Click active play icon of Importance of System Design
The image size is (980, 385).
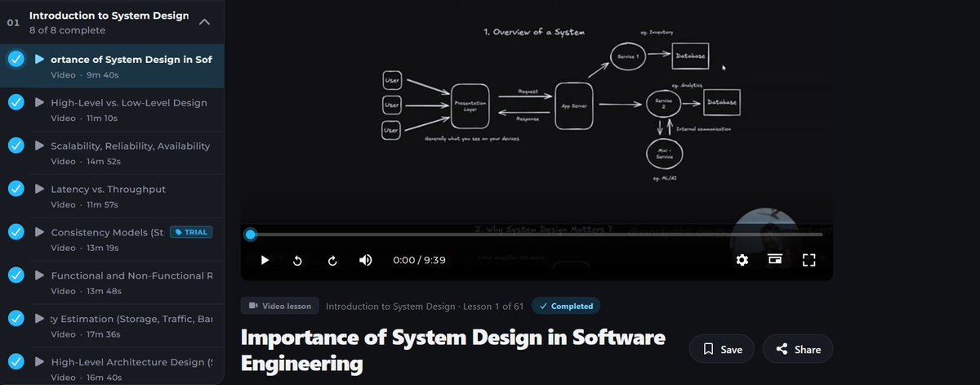click(x=39, y=59)
